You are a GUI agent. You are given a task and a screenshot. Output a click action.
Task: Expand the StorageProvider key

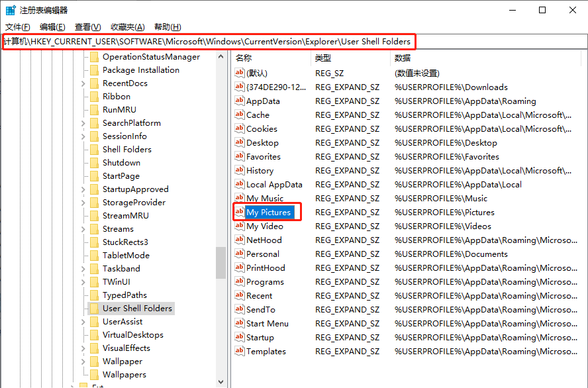pos(83,203)
